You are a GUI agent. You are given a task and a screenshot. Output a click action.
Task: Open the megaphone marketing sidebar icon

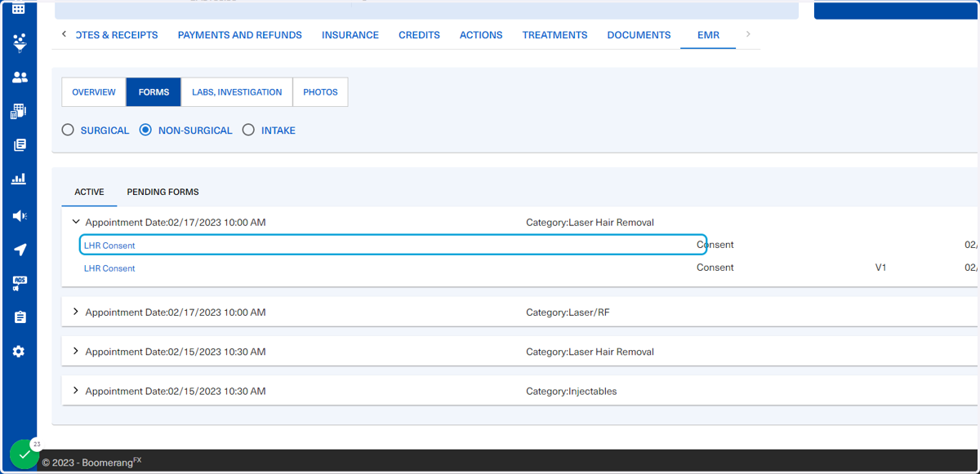coord(19,215)
